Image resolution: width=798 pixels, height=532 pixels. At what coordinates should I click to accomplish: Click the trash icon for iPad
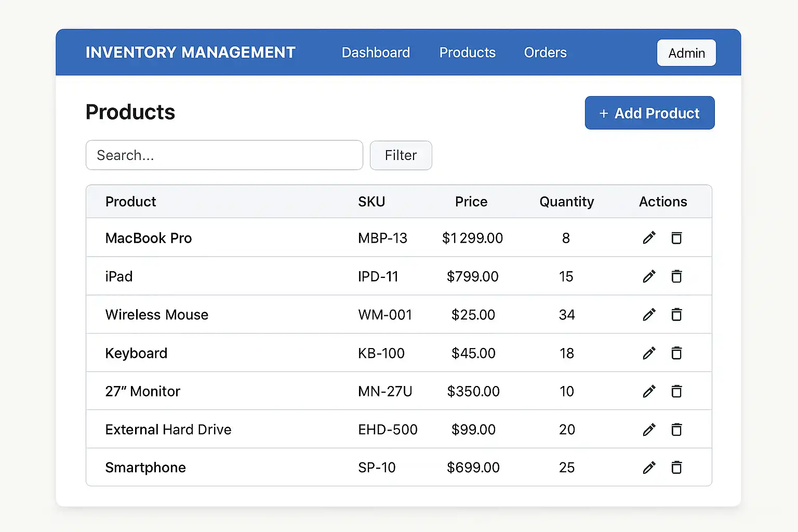coord(676,276)
